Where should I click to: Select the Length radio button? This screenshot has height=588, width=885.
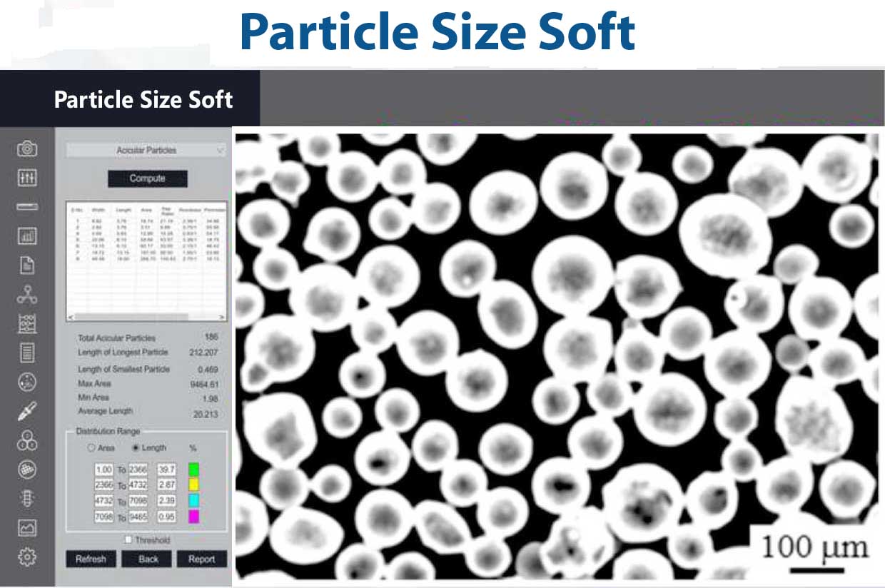tap(136, 448)
